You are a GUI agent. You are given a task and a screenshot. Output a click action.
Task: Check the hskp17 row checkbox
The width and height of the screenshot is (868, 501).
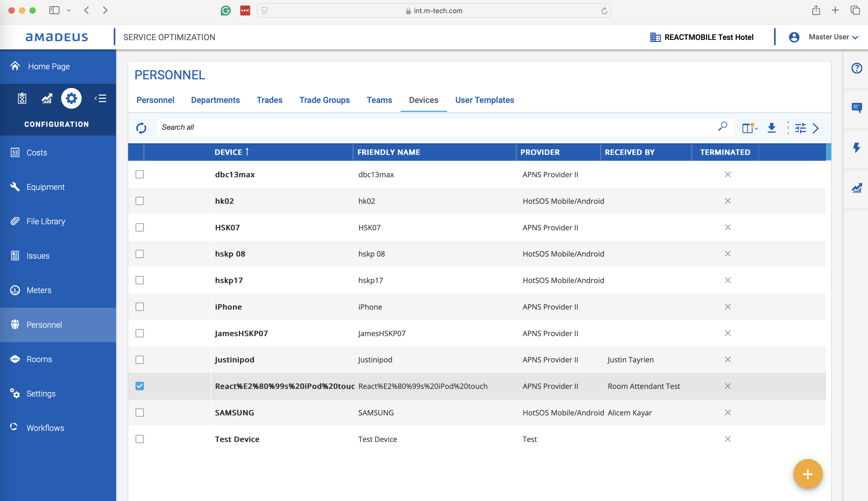coord(139,280)
